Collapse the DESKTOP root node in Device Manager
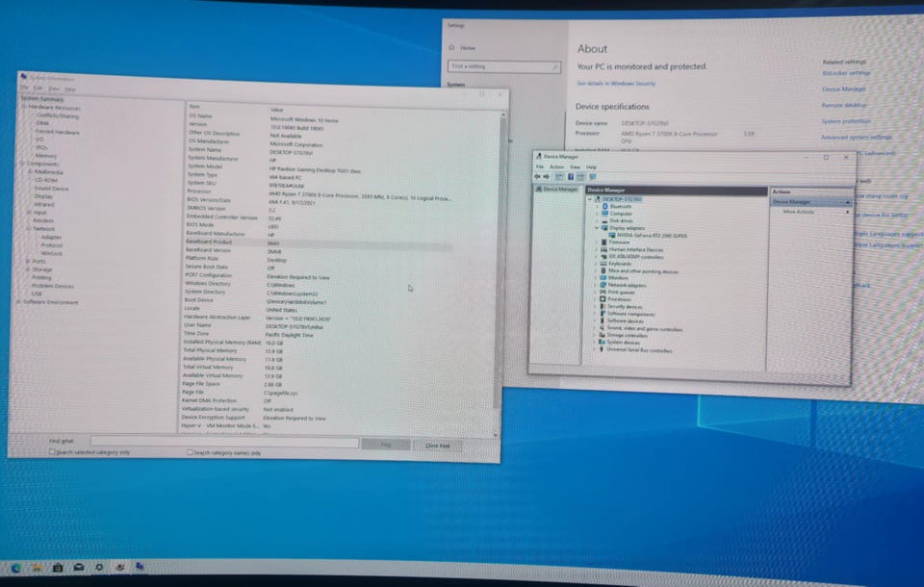This screenshot has height=587, width=924. pyautogui.click(x=590, y=199)
